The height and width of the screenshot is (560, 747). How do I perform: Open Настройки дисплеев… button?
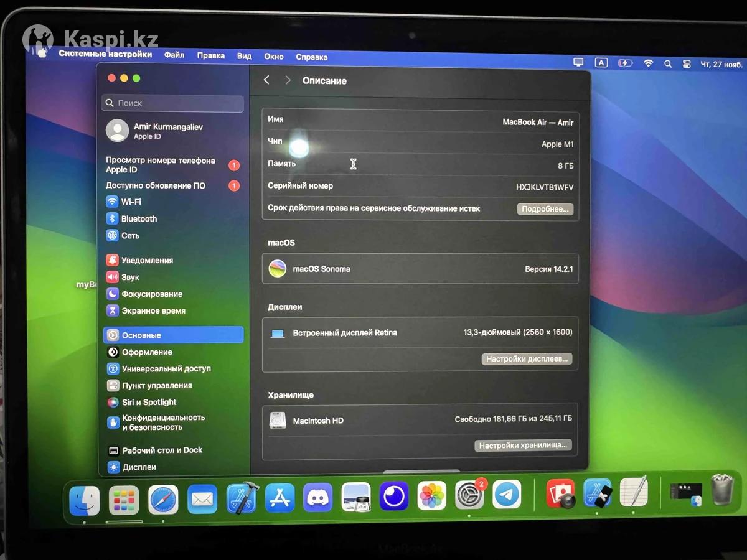click(527, 359)
